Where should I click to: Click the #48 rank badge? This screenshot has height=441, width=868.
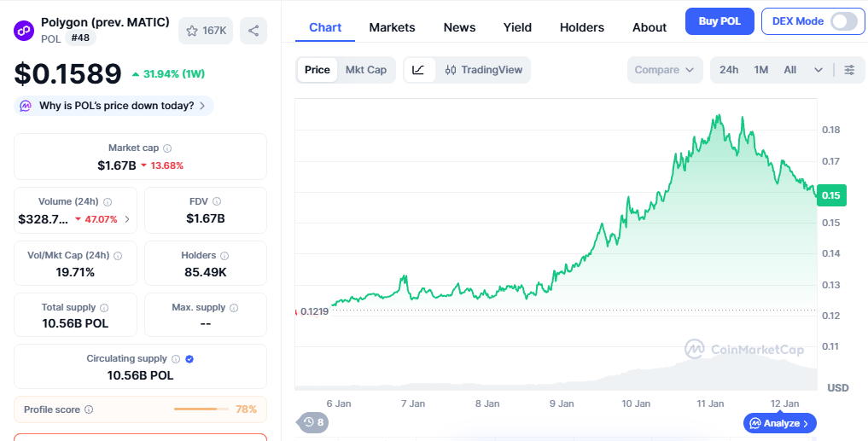[x=81, y=38]
